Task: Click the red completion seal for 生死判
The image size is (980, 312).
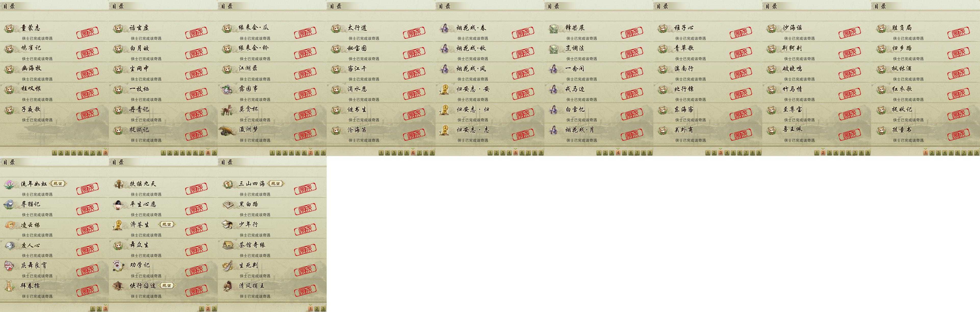Action: pyautogui.click(x=305, y=271)
